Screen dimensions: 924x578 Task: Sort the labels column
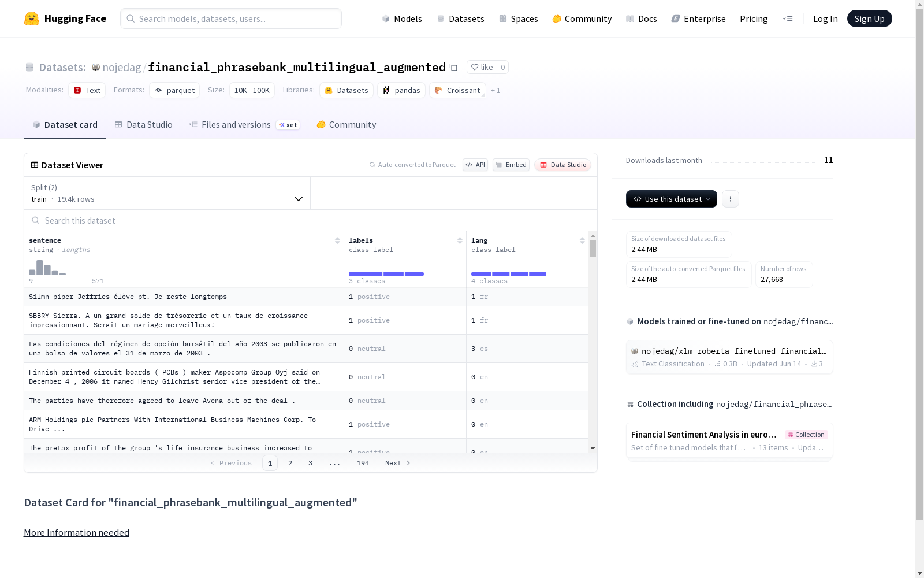[x=460, y=240]
